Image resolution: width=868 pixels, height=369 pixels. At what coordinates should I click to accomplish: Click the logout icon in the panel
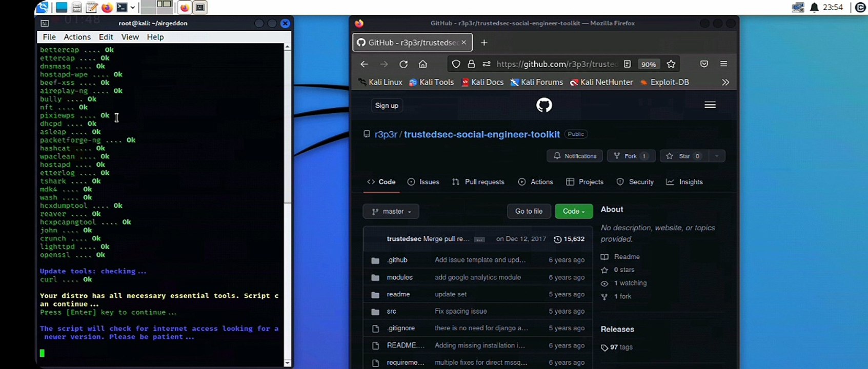click(x=861, y=7)
